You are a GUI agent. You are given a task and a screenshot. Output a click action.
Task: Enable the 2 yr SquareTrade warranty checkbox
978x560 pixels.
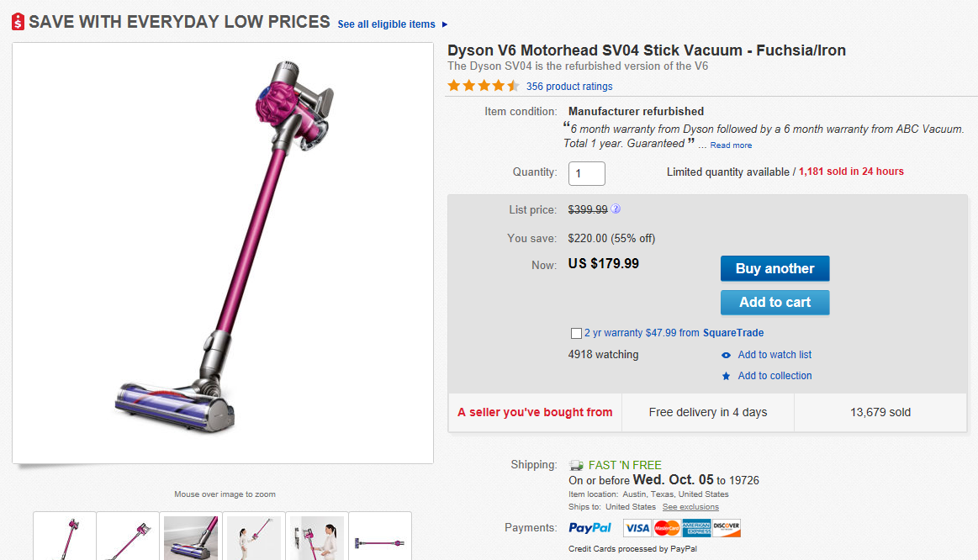[x=575, y=333]
